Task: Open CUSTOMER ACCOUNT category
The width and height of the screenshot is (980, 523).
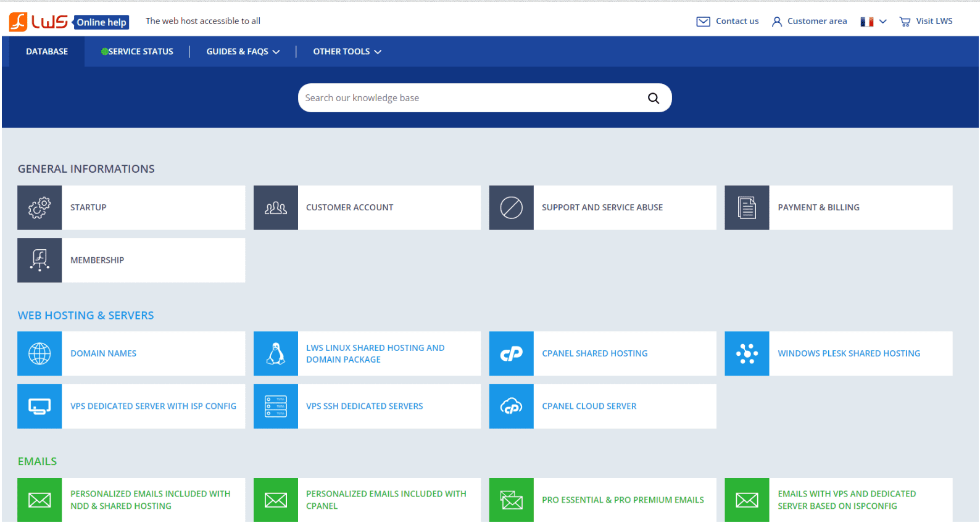Action: (x=349, y=208)
